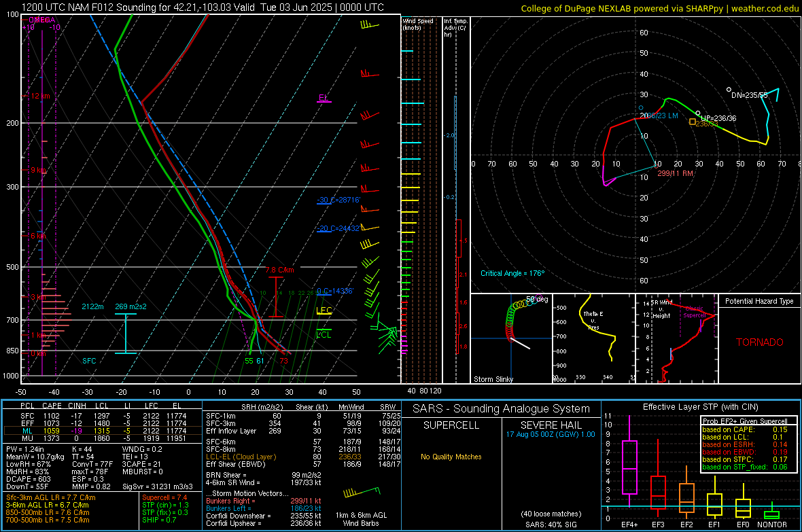Click the '-20 C=24432'' height label
The image size is (802, 532).
(x=338, y=228)
